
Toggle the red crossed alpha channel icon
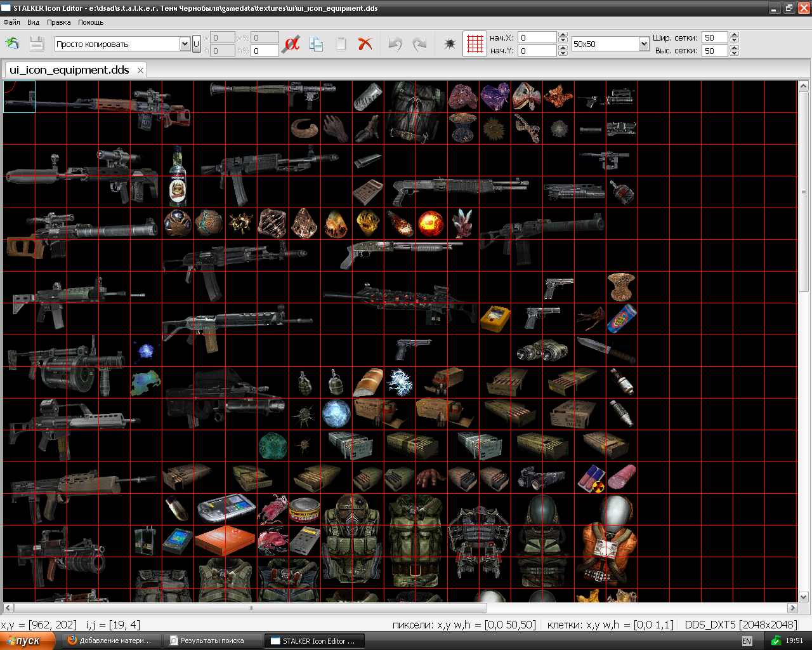pyautogui.click(x=292, y=44)
